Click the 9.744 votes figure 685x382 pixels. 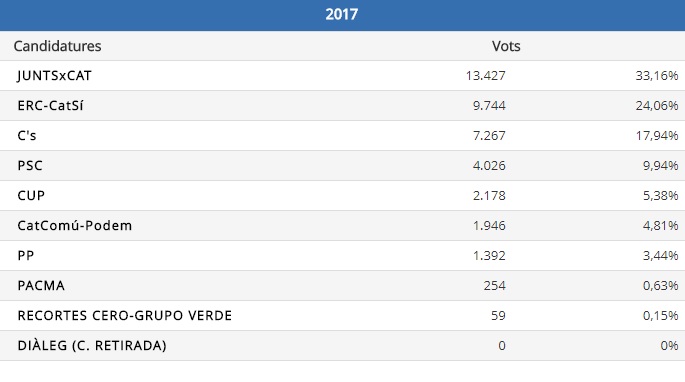[x=489, y=106]
